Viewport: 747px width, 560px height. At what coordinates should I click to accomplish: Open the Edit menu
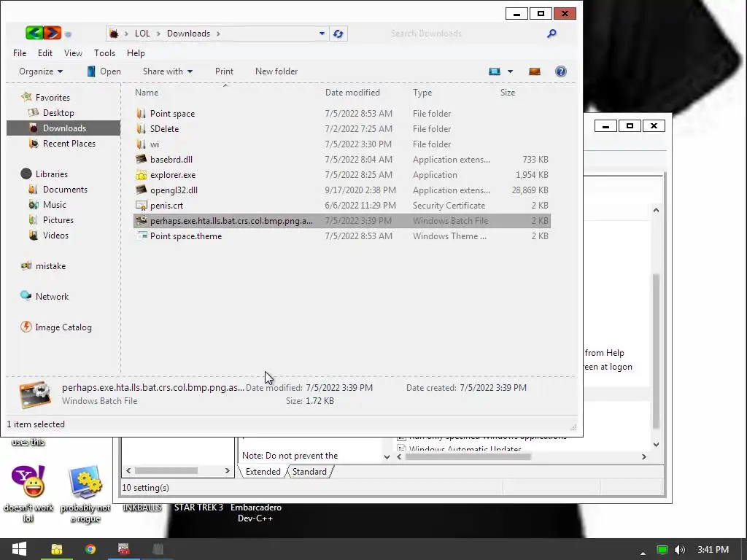tap(45, 52)
